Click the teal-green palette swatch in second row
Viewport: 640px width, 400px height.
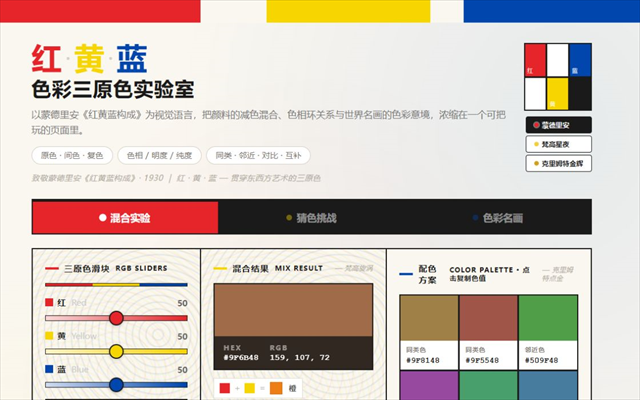click(489, 385)
